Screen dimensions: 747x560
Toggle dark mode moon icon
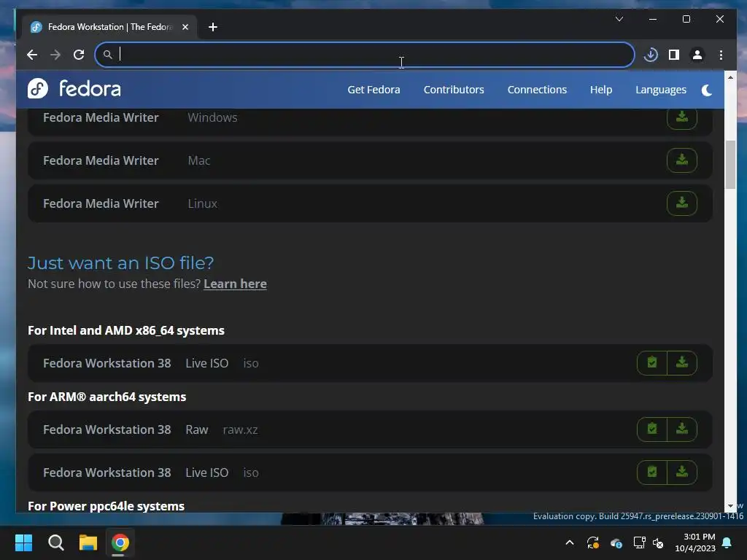point(707,90)
